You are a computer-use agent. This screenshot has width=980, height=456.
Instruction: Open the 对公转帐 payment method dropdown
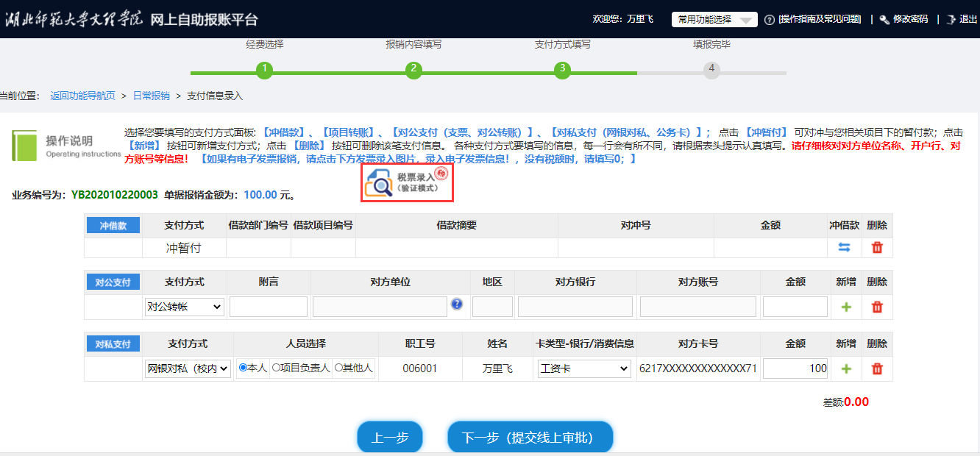click(x=185, y=307)
